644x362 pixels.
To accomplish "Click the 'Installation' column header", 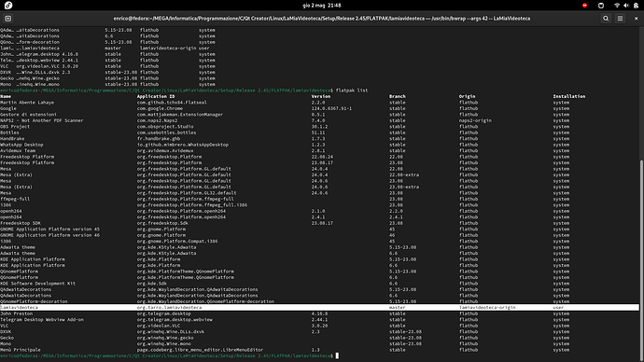I will tap(568, 96).
